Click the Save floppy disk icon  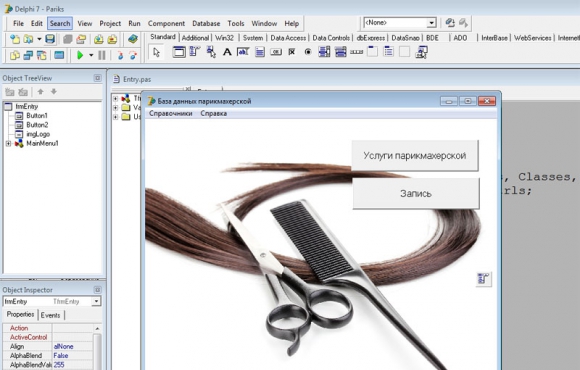tap(50, 39)
